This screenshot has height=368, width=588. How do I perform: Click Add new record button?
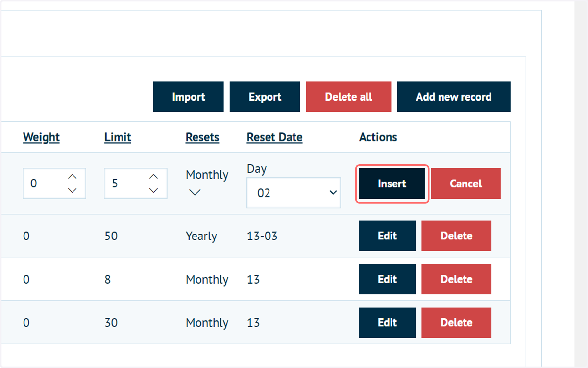coord(454,97)
